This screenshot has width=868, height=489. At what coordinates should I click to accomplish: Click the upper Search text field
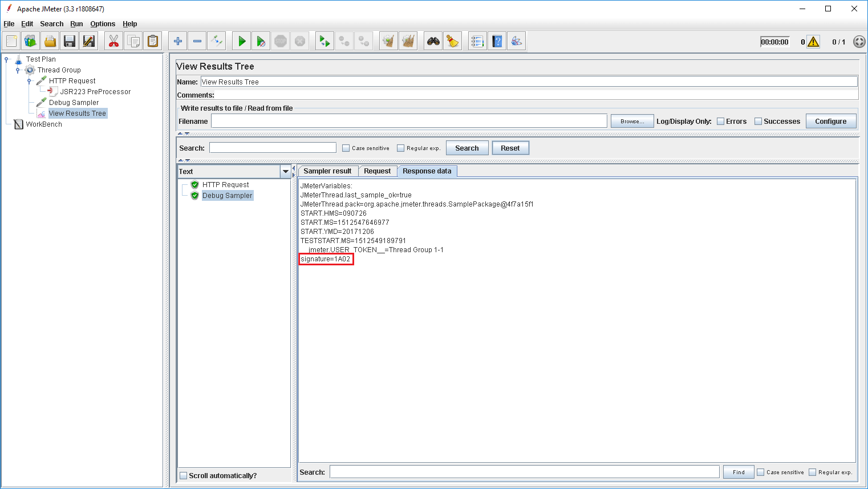pos(273,148)
